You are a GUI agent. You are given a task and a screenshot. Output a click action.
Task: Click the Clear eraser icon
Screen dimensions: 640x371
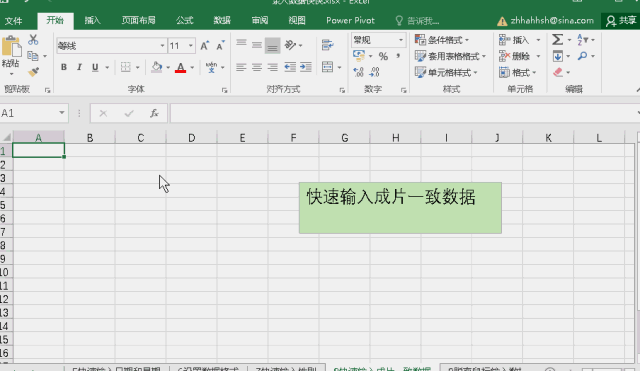click(x=558, y=72)
